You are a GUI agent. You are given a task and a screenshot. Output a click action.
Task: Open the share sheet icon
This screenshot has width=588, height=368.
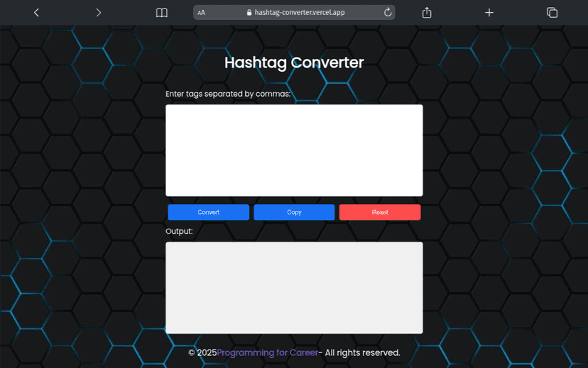427,12
